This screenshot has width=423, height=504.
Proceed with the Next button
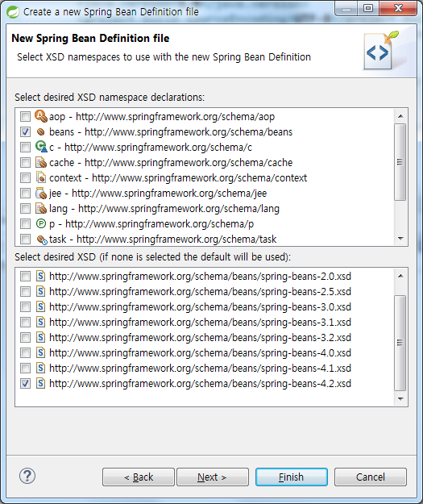(x=213, y=477)
